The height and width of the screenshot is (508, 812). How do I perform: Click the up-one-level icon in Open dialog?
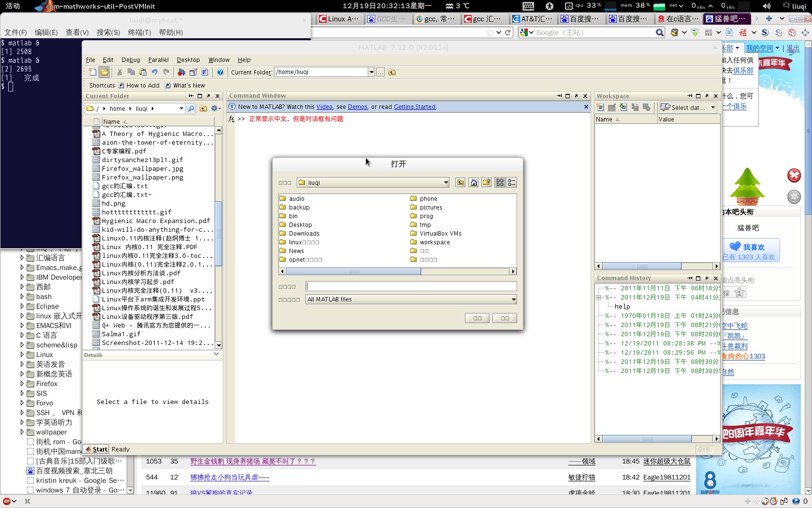pos(460,182)
